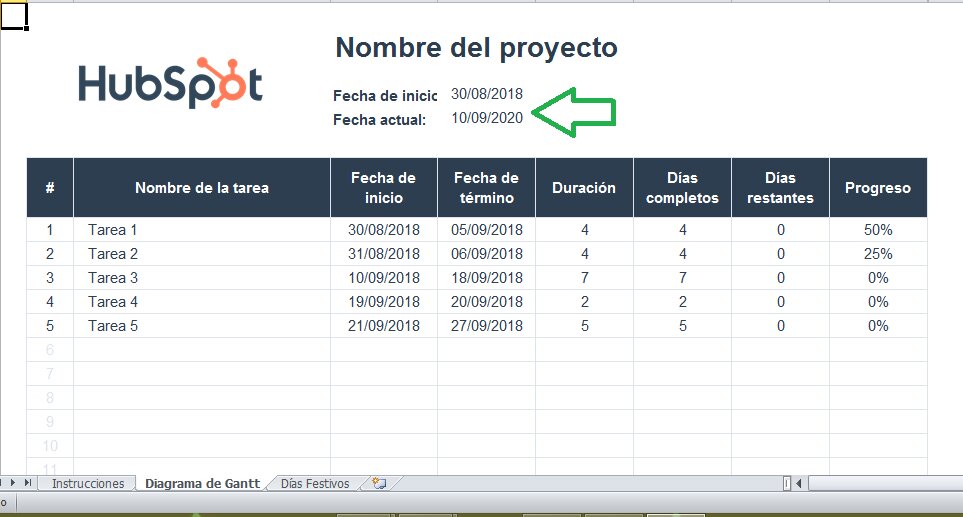
Task: Select start date cell 31/08/2018
Action: pyautogui.click(x=384, y=254)
